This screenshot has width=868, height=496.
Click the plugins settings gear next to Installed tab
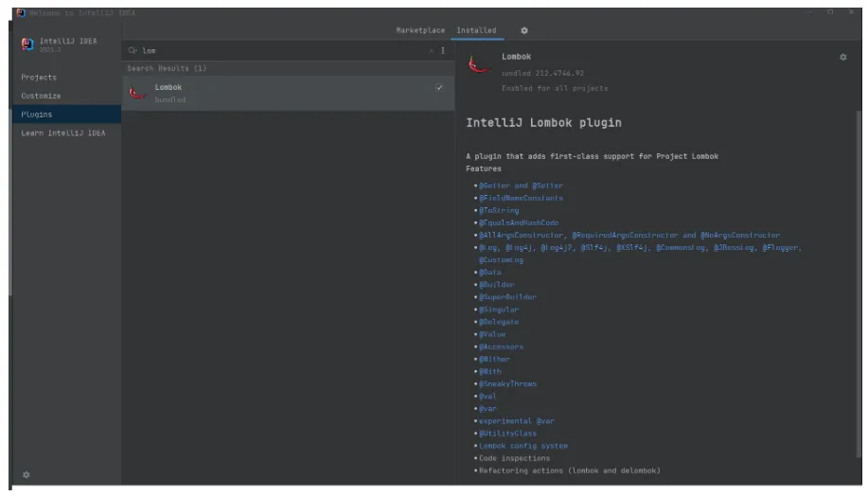click(x=523, y=30)
